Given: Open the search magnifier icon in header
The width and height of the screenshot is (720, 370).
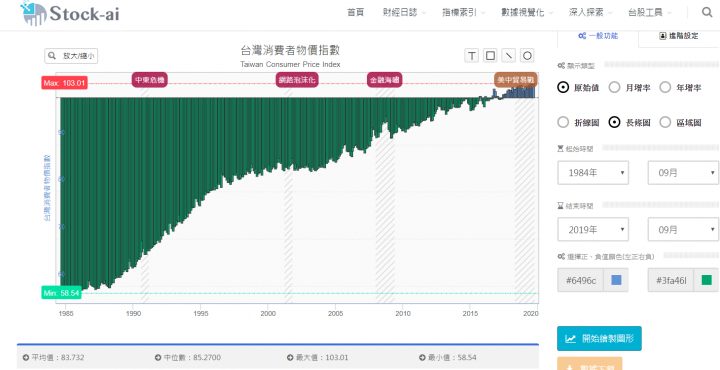Looking at the screenshot, I should click(707, 12).
